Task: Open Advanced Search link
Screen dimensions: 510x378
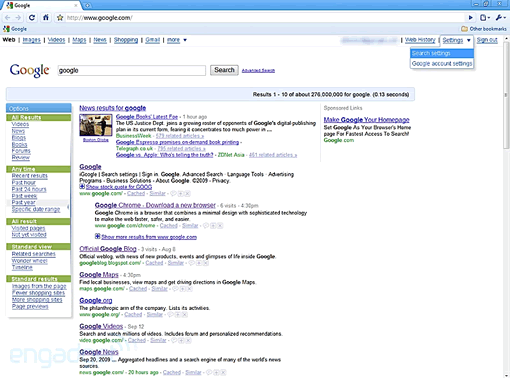Action: [x=258, y=70]
